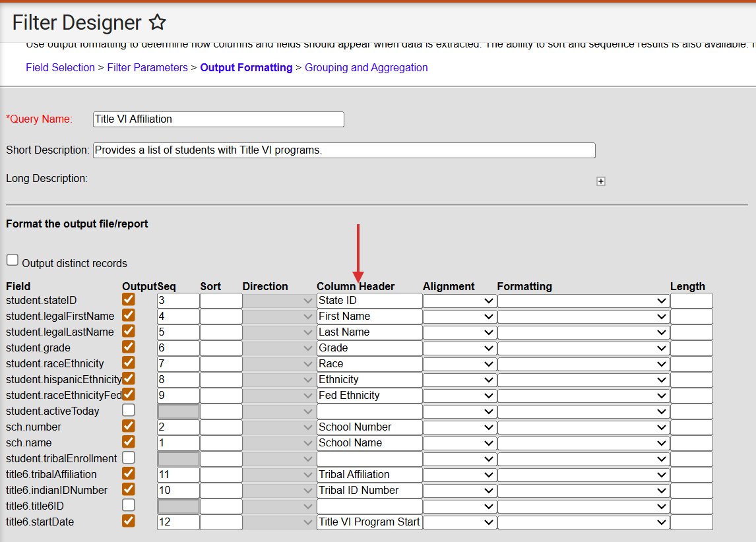Uncheck student.stateID output checkbox
Image resolution: width=756 pixels, height=542 pixels.
pos(128,299)
